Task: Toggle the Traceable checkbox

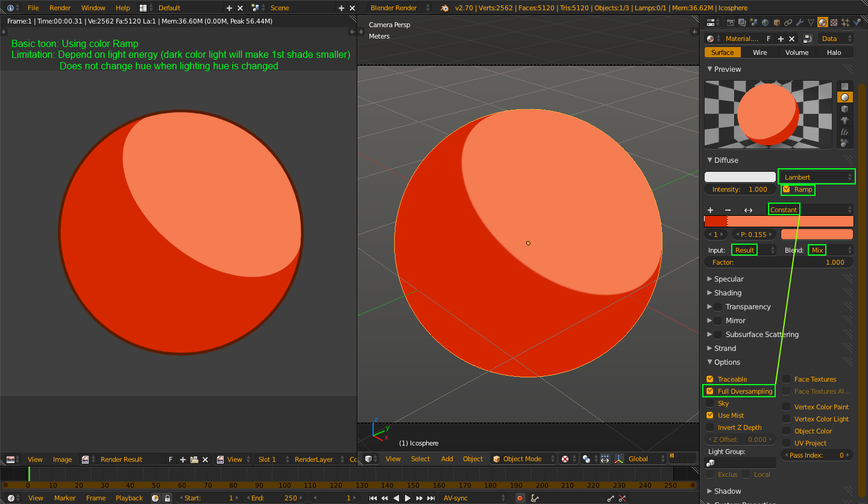Action: click(x=710, y=379)
